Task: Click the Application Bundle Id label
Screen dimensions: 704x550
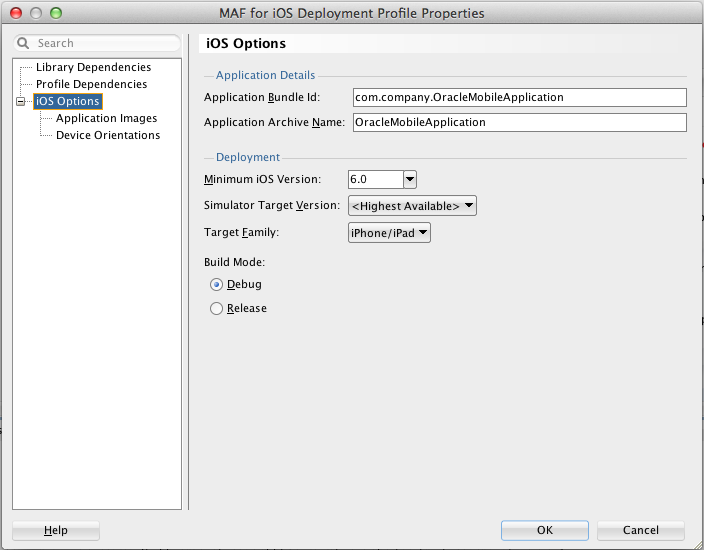Action: coord(262,97)
